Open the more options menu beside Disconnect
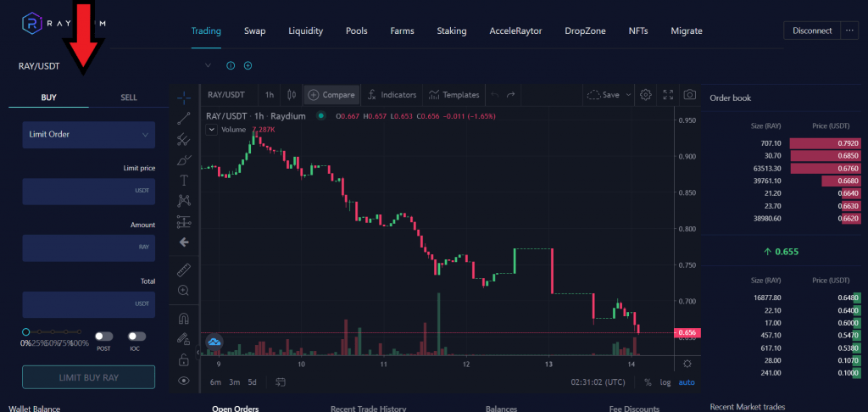 point(849,31)
